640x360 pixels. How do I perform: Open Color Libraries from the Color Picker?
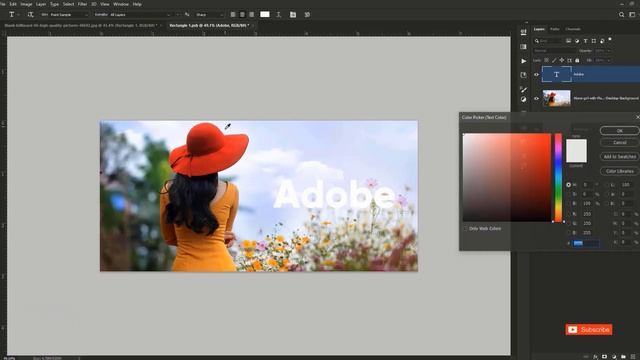(619, 171)
